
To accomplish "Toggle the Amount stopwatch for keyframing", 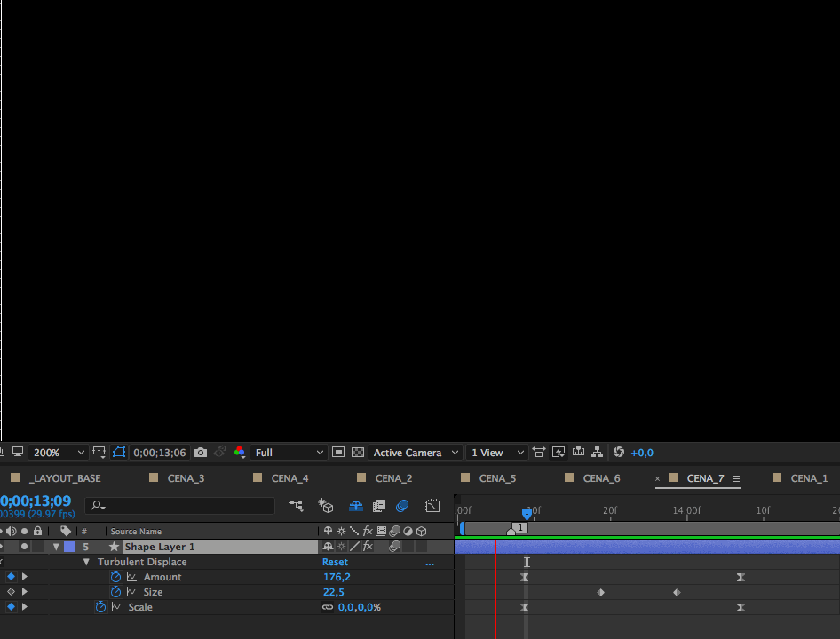I will point(115,577).
